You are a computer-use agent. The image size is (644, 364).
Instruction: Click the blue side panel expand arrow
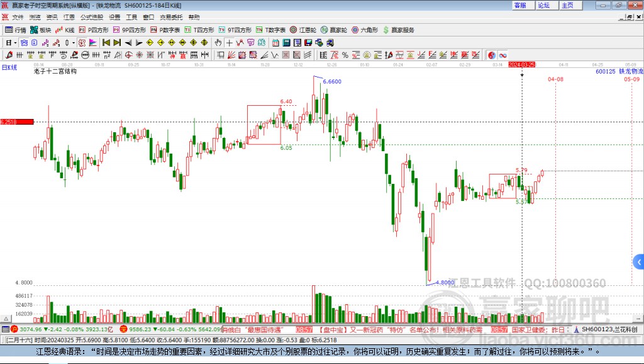[x=639, y=262]
